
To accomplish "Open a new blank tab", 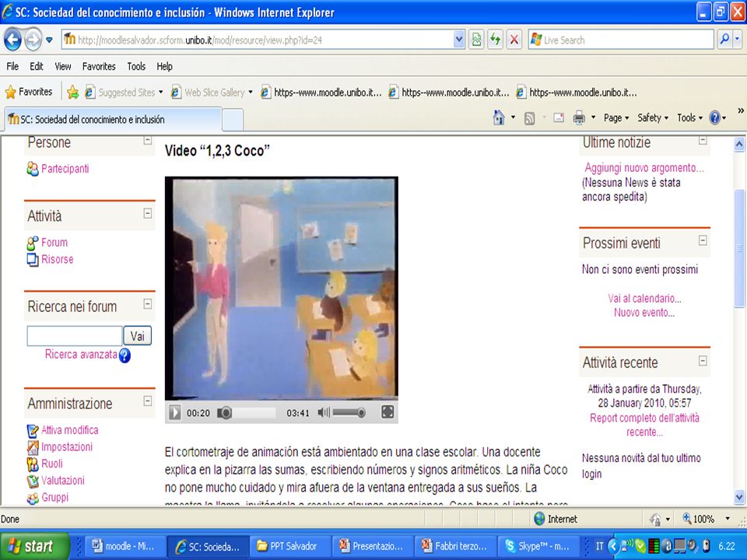I will 233,120.
